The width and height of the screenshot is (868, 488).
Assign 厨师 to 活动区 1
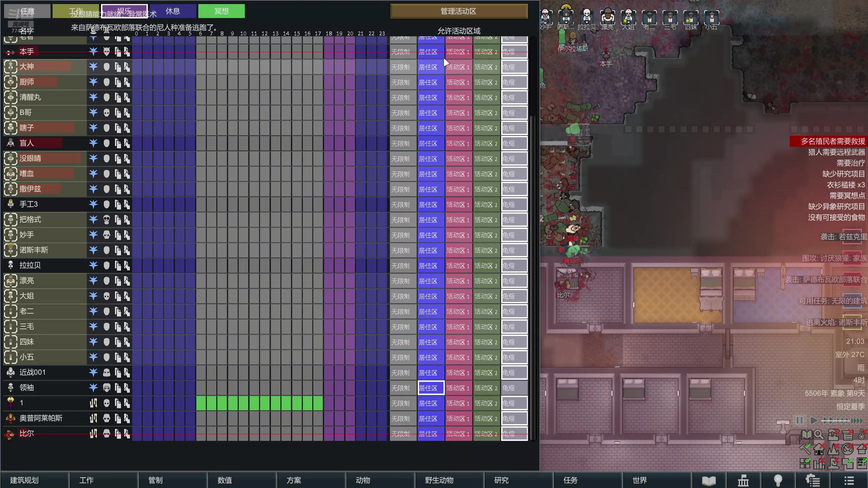tap(459, 82)
